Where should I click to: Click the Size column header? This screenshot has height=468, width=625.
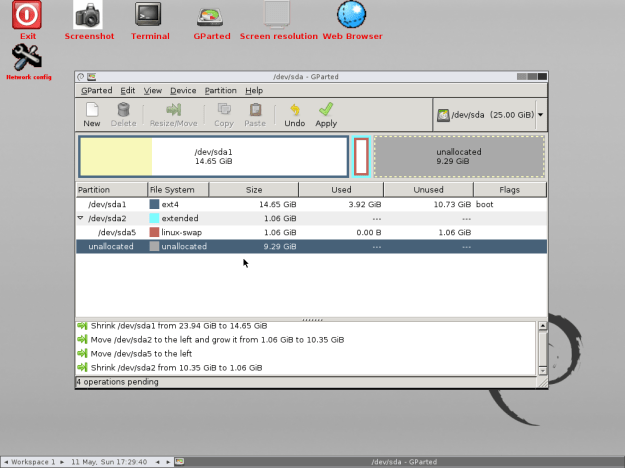pyautogui.click(x=254, y=190)
